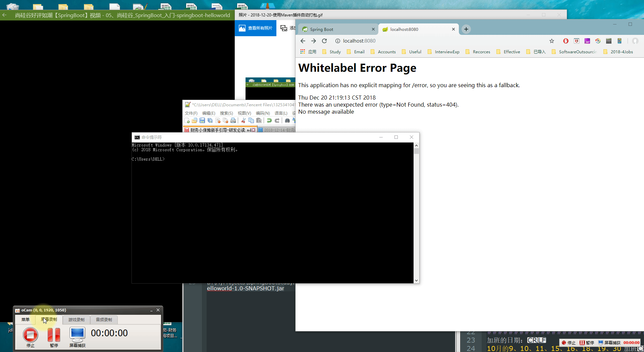Click the McAfee shield extension icon
This screenshot has width=644, height=352.
coord(577,41)
